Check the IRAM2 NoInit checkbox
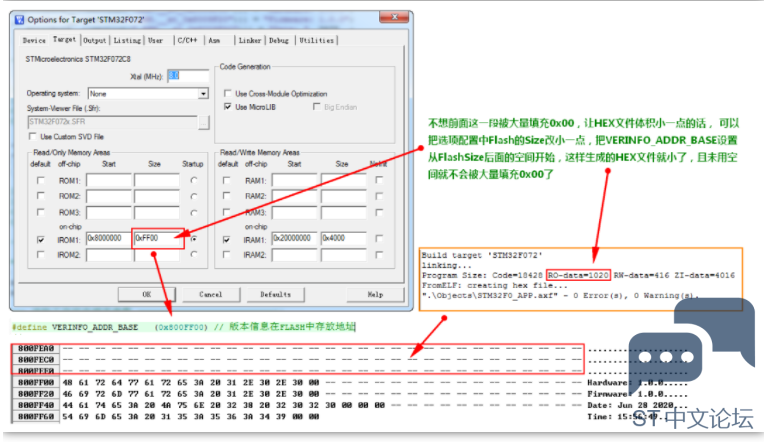The width and height of the screenshot is (766, 442). (x=379, y=254)
